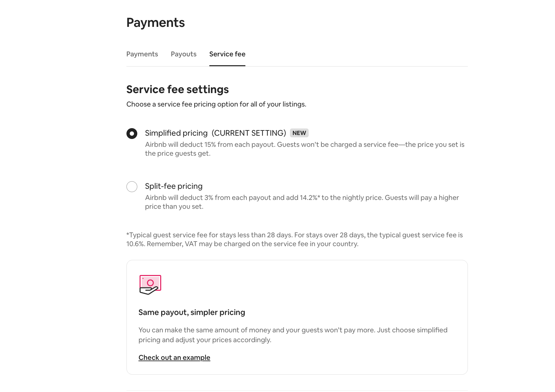This screenshot has width=555, height=392.
Task: Click the Split-fee pricing option label
Action: [174, 186]
